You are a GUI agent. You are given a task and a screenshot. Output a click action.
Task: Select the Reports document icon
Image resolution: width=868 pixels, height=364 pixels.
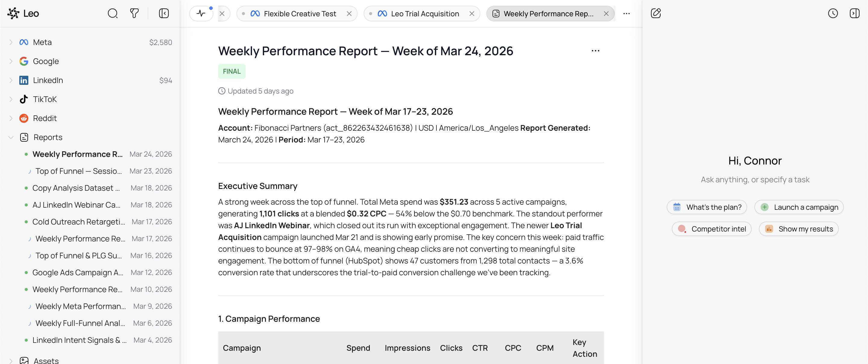(24, 137)
